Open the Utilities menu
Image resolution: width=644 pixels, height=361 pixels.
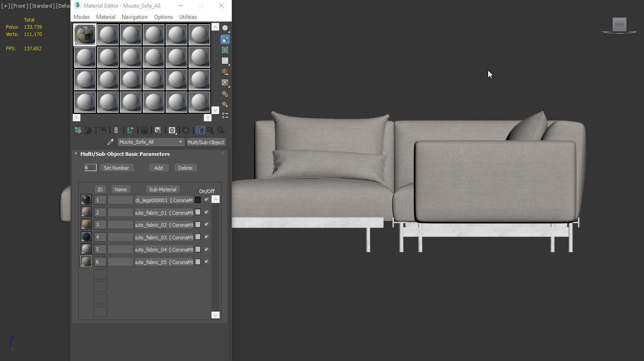[x=188, y=17]
